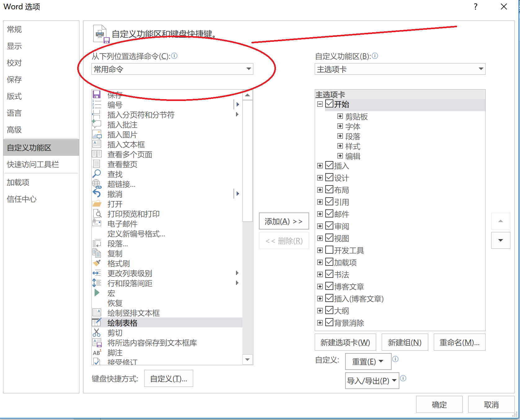The width and height of the screenshot is (520, 420).
Task: Click the help question mark in title bar
Action: coord(476,7)
